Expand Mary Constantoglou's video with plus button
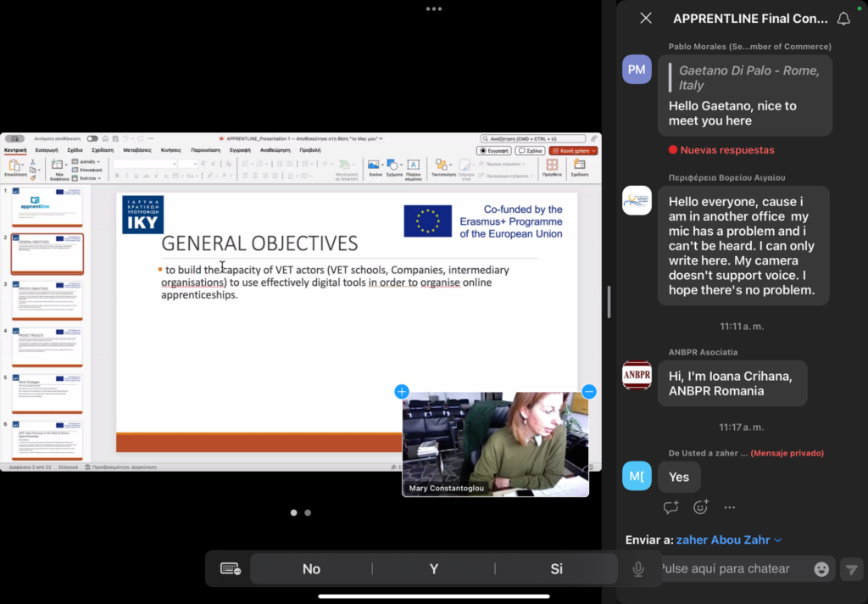The height and width of the screenshot is (604, 868). coord(402,392)
